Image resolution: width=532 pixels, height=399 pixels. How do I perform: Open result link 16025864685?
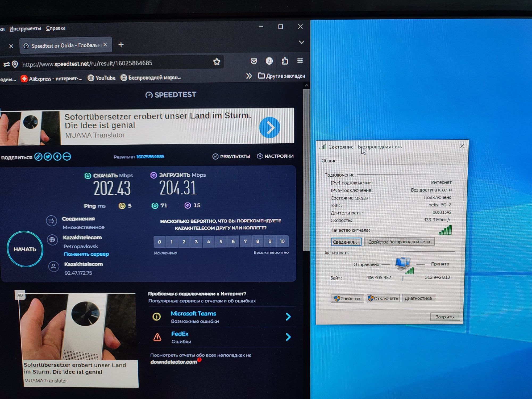tap(150, 157)
